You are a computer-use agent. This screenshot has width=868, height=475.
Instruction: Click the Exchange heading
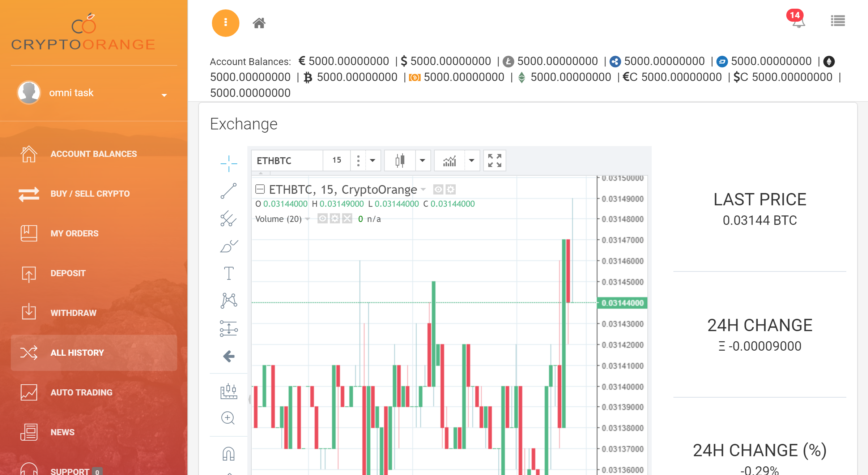244,124
